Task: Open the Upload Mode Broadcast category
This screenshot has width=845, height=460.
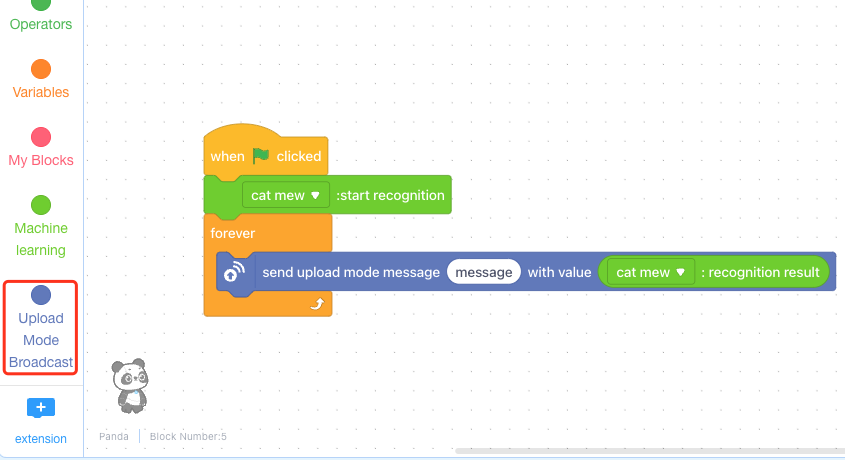Action: (x=40, y=327)
